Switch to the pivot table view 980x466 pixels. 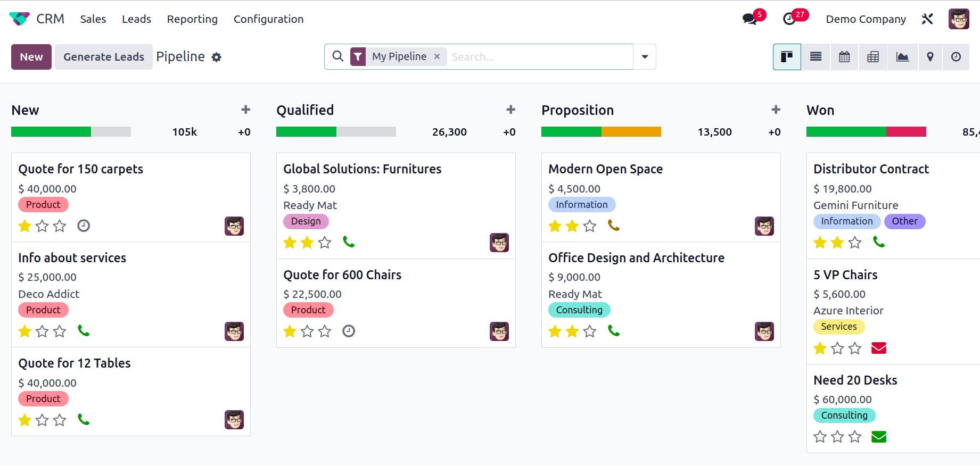tap(873, 57)
